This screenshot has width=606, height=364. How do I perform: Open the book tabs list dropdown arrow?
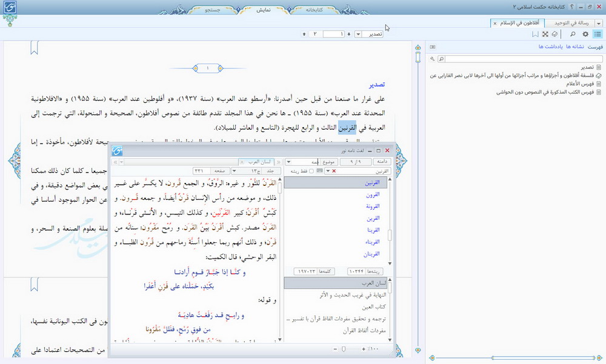(x=599, y=24)
